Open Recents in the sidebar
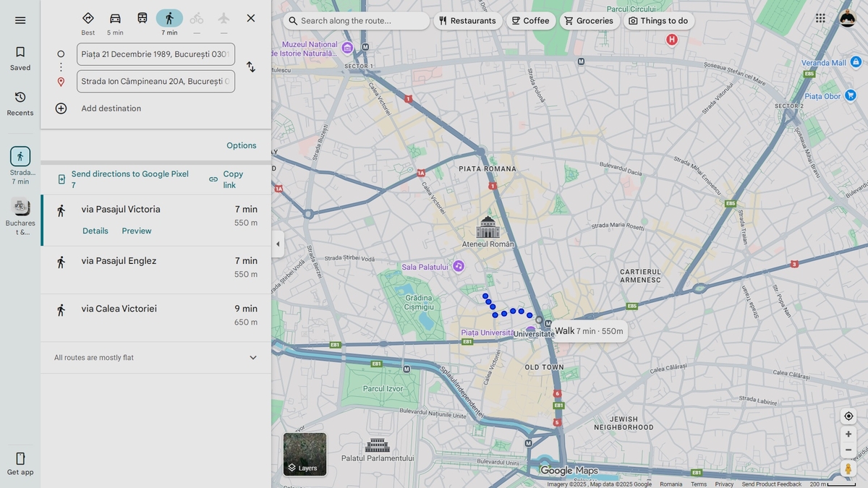This screenshot has width=868, height=488. tap(20, 103)
